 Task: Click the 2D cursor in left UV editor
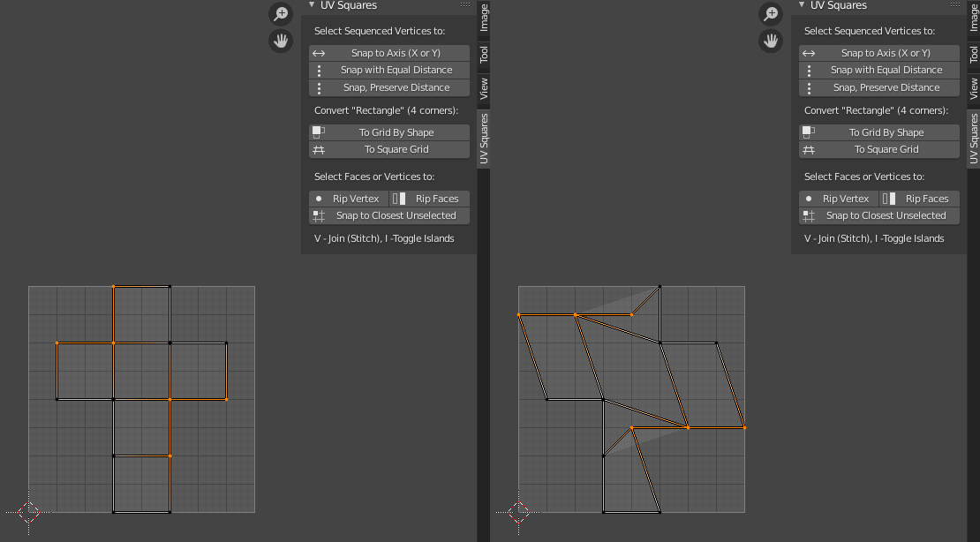coord(29,513)
